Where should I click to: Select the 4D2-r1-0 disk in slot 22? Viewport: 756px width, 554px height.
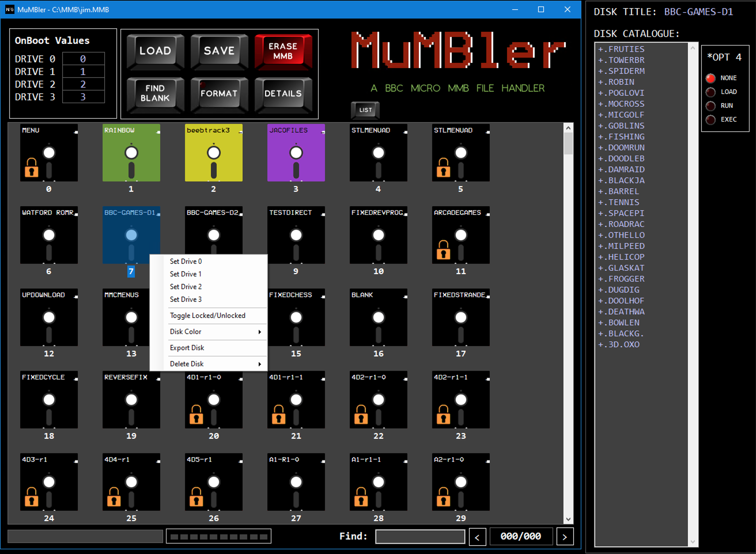(379, 399)
